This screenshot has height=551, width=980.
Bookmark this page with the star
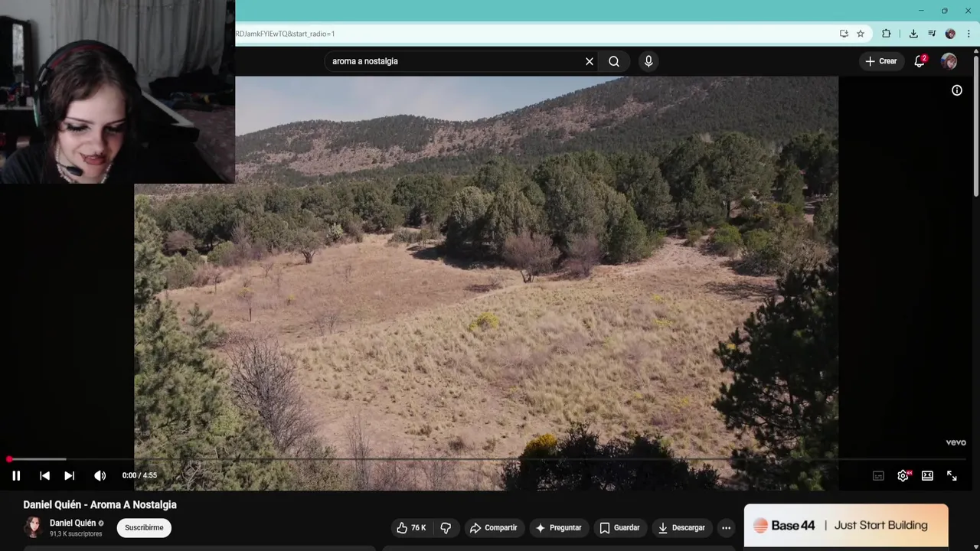861,34
